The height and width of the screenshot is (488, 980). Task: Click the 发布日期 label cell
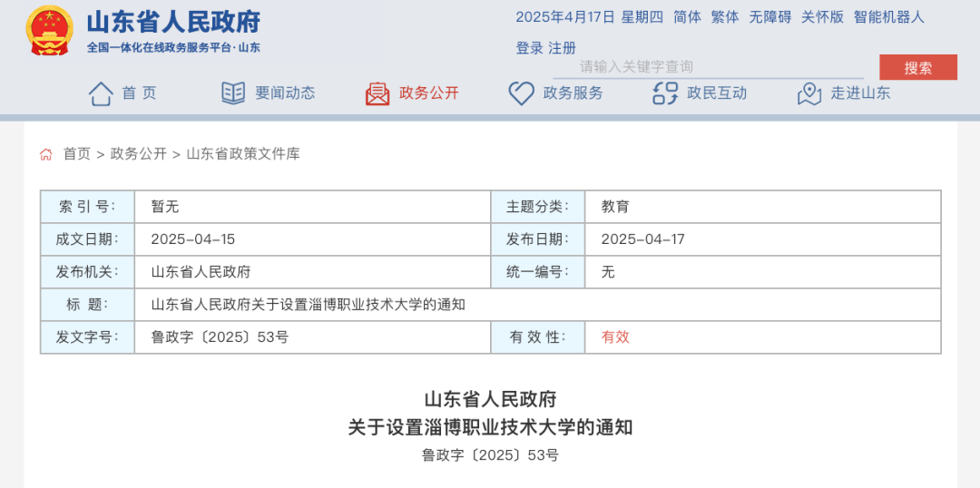[538, 239]
